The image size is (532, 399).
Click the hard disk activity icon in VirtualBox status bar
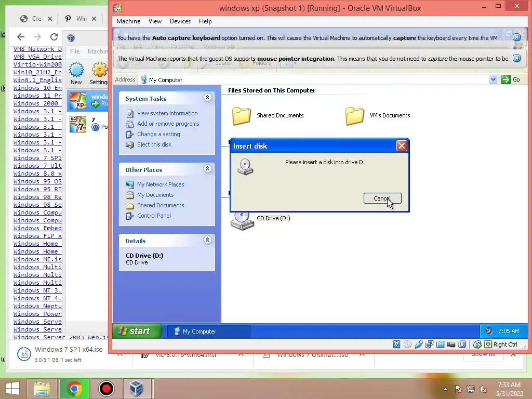tap(396, 344)
